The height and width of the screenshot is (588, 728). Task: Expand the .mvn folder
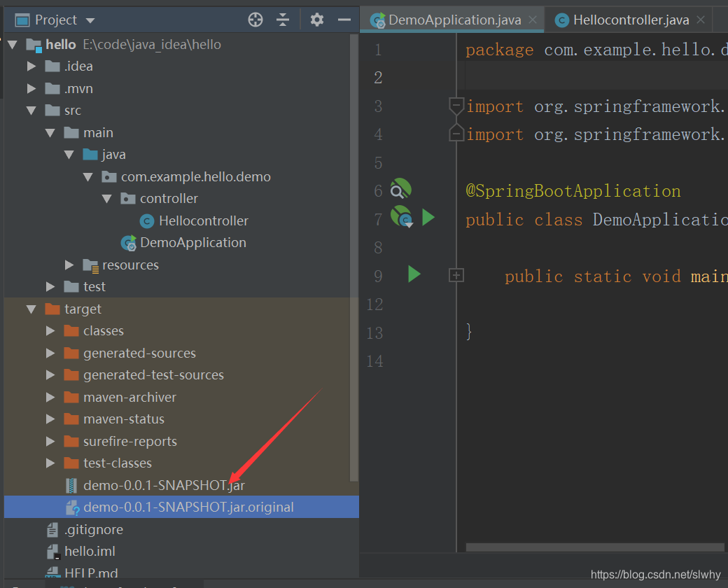[x=31, y=88]
